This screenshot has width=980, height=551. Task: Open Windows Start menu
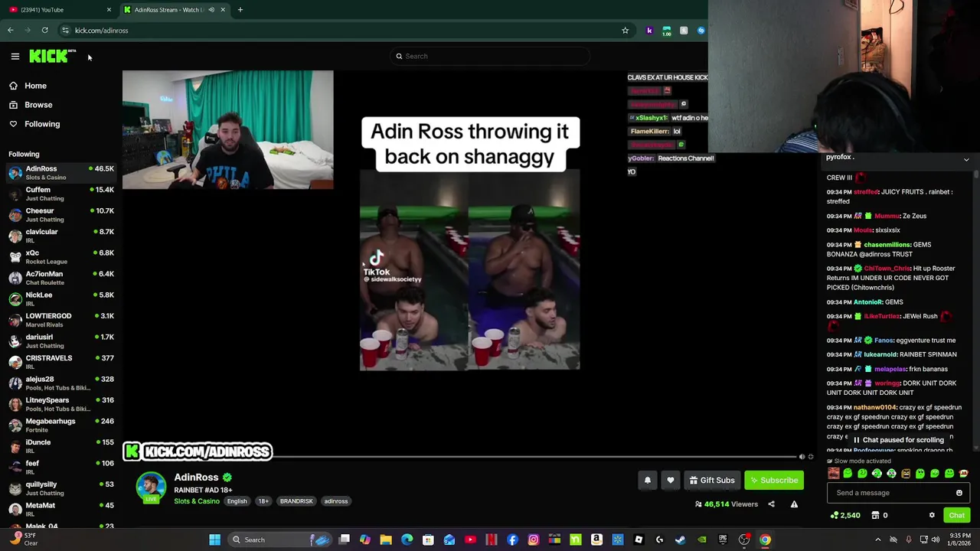point(215,540)
